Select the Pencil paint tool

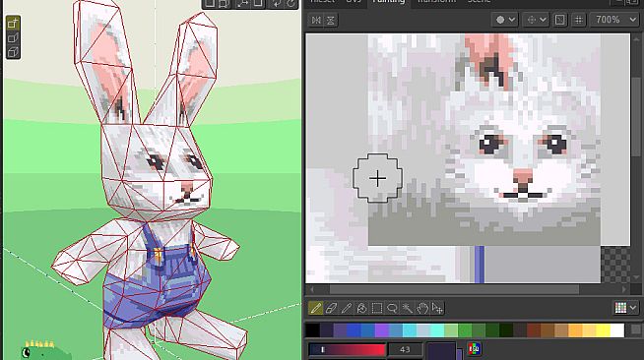coord(315,308)
